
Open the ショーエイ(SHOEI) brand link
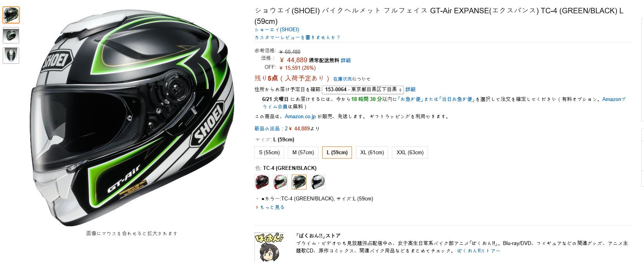[x=277, y=29]
